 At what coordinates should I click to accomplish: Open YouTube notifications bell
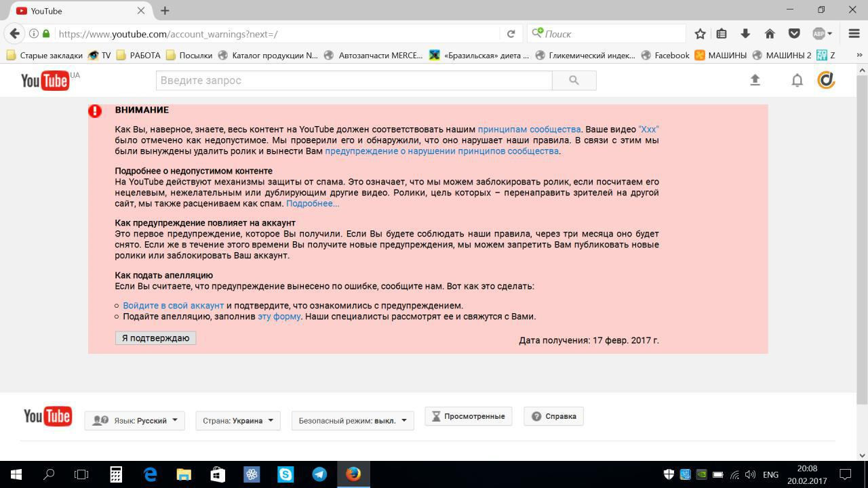797,80
